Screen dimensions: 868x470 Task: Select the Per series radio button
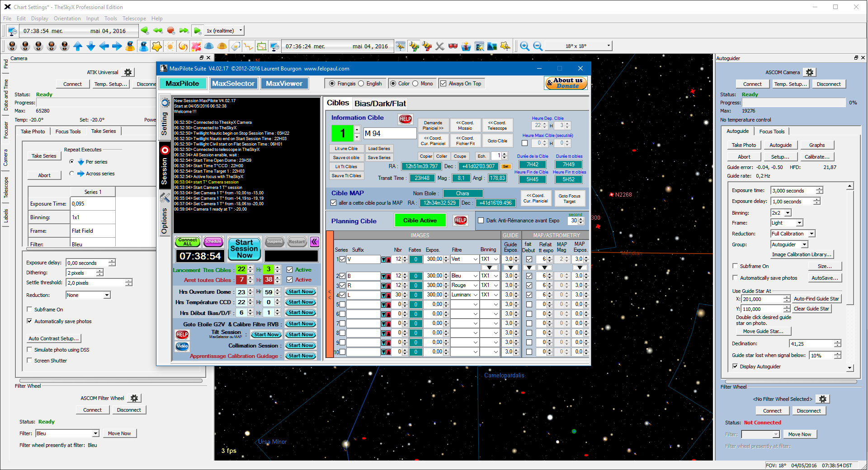tap(72, 162)
